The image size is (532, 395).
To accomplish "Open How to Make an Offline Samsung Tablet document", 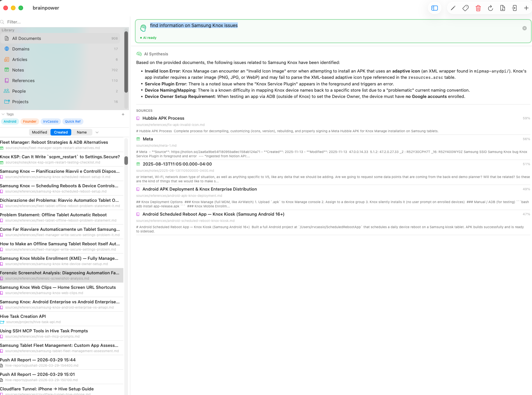I will point(62,246).
